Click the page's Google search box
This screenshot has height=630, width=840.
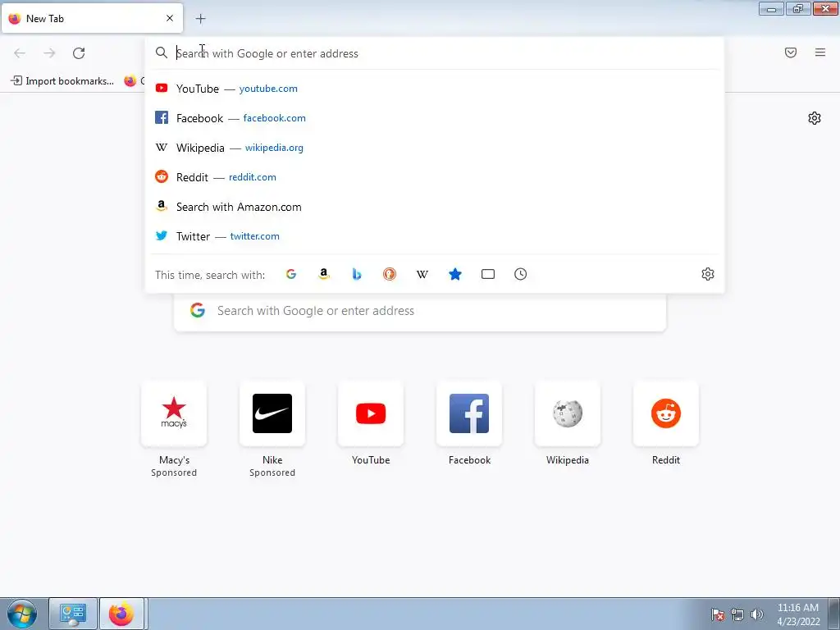420,311
